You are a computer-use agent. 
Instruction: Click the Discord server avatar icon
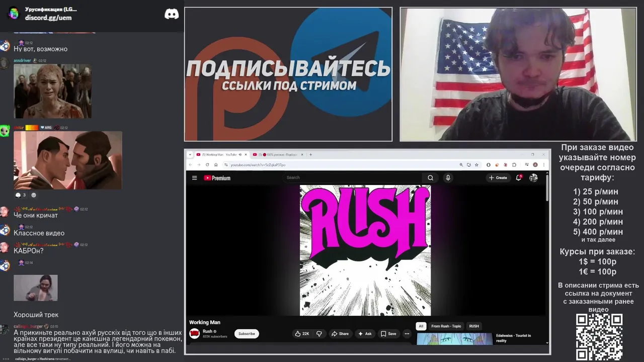(14, 14)
